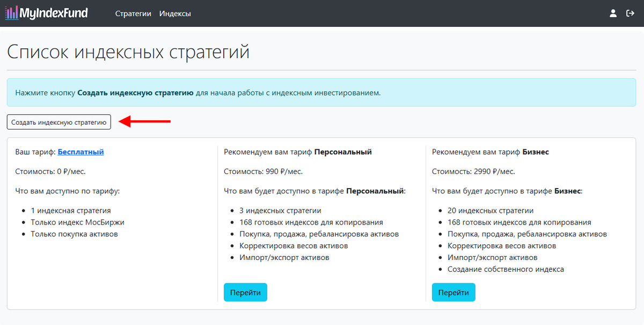Go to the Индексы navigation item
The width and height of the screenshot is (644, 325).
click(175, 13)
